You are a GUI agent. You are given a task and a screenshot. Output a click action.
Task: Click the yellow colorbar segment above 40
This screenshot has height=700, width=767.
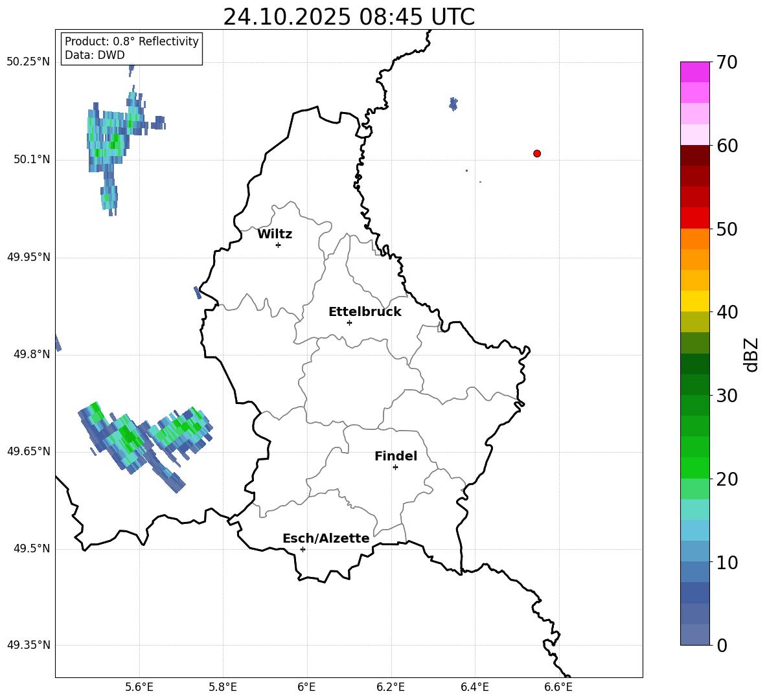coord(694,301)
